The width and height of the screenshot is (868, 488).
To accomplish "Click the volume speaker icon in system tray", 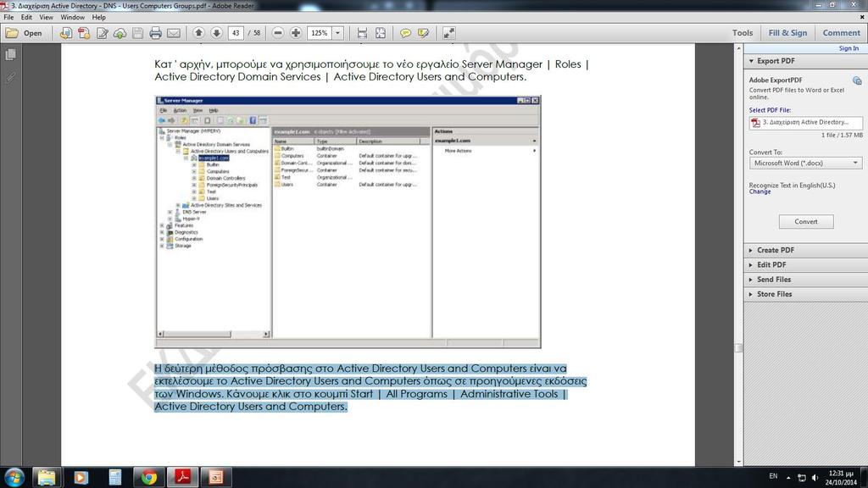I will (x=815, y=478).
